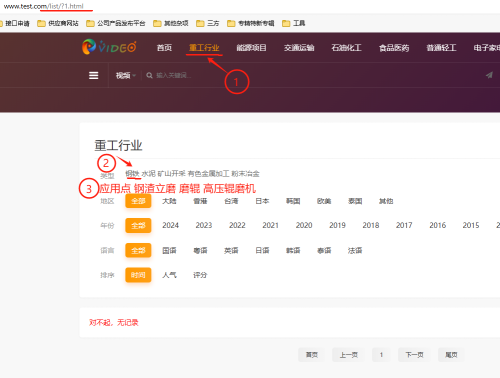
Task: Open the 公司产品发布平台 bookmark folder
Action: 116,23
